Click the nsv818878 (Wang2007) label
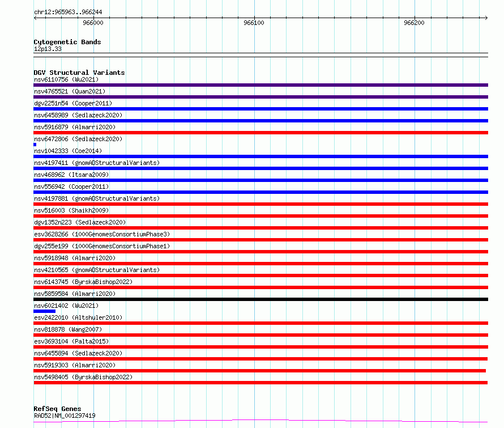Viewport: 504px width, 428px height. point(68,329)
